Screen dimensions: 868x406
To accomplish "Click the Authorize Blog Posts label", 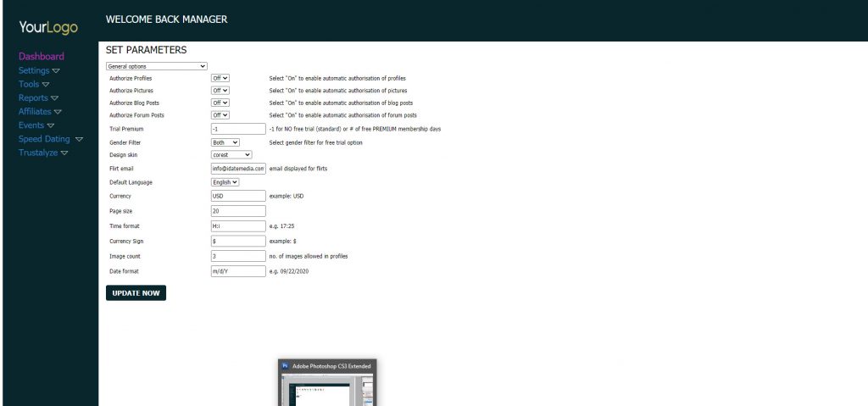I will click(x=135, y=103).
